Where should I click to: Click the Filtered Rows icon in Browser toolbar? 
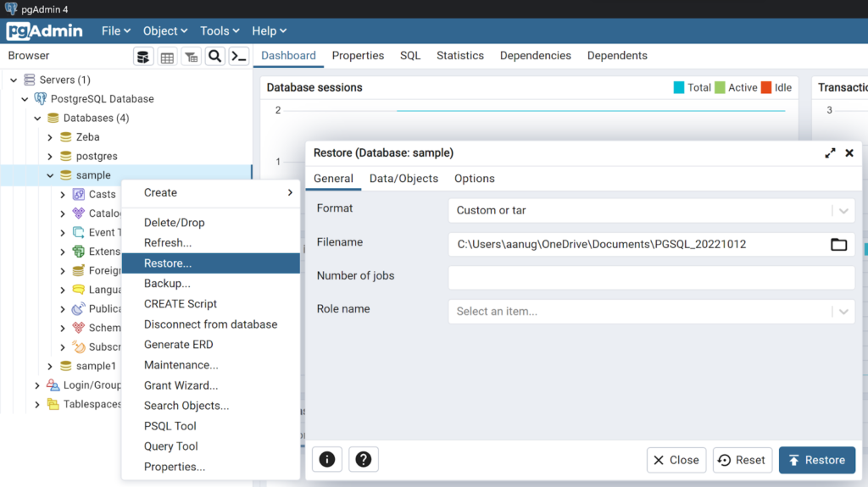click(192, 57)
